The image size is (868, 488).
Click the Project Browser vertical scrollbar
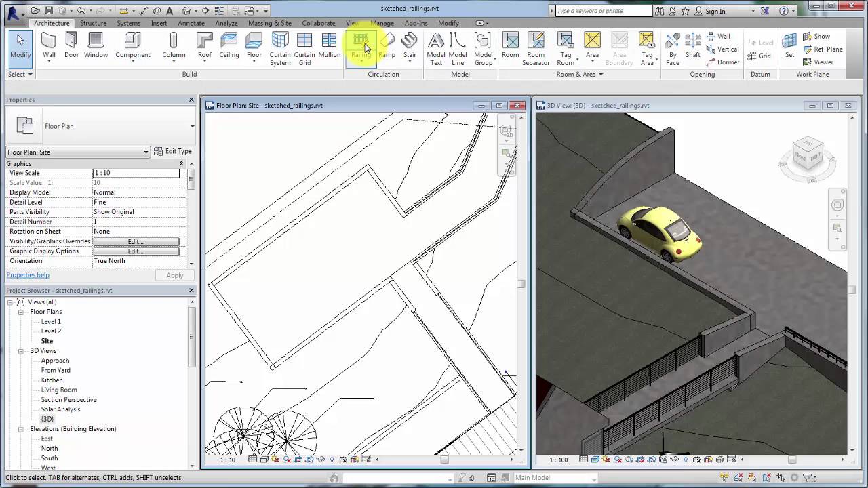(192, 383)
